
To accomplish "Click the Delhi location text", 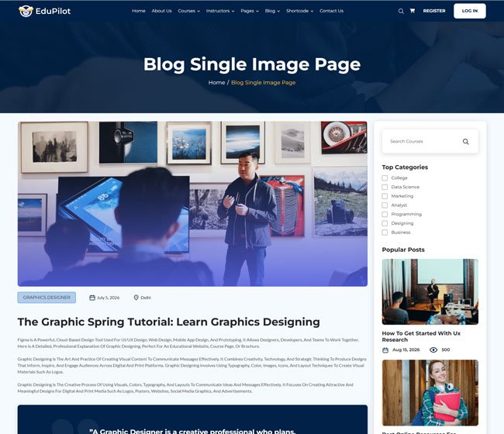I will 146,298.
